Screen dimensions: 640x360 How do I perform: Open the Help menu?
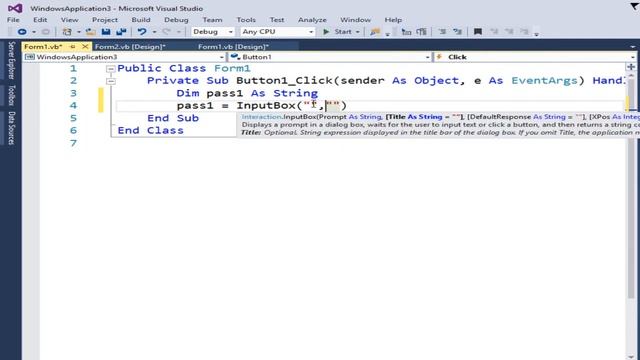click(x=393, y=20)
